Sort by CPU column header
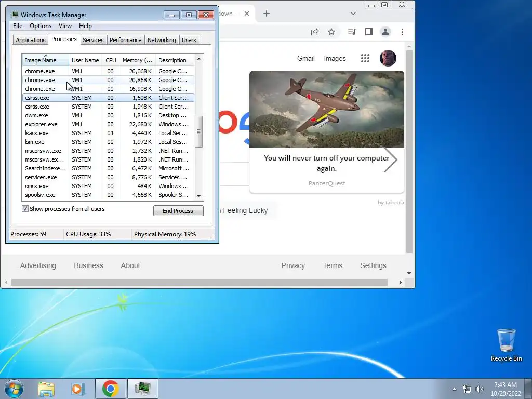Screen dimensions: 532x399 click(111, 60)
